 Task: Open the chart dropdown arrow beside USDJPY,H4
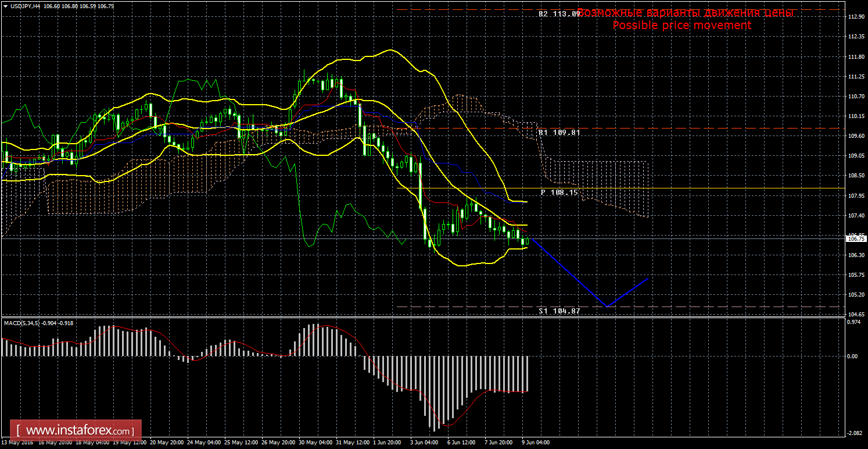(x=6, y=6)
